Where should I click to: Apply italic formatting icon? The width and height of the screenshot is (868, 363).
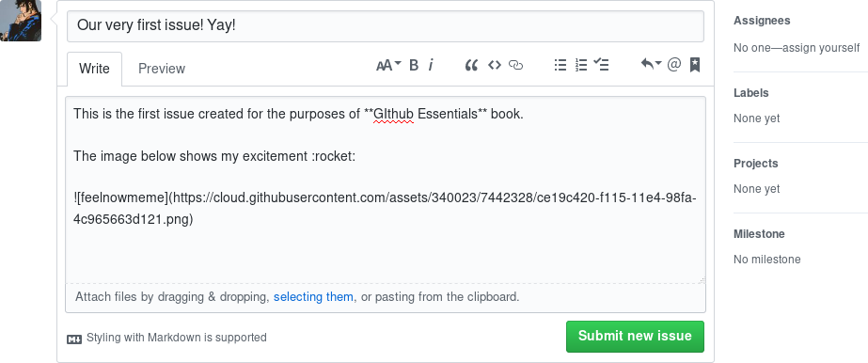tap(431, 65)
